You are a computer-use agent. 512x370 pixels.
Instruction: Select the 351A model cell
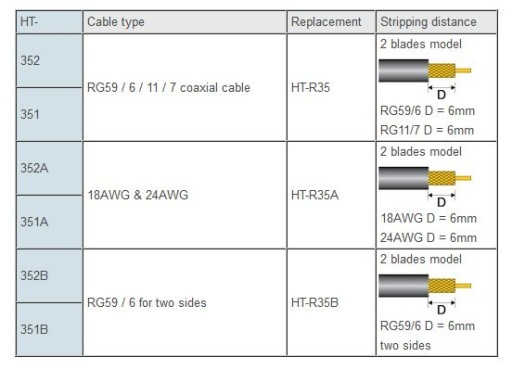(x=49, y=222)
